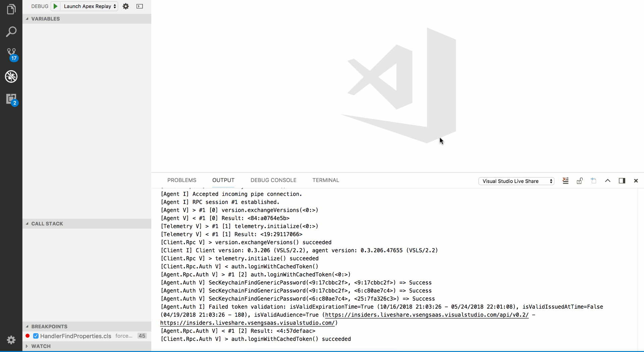Switch to the OUTPUT tab

point(223,180)
